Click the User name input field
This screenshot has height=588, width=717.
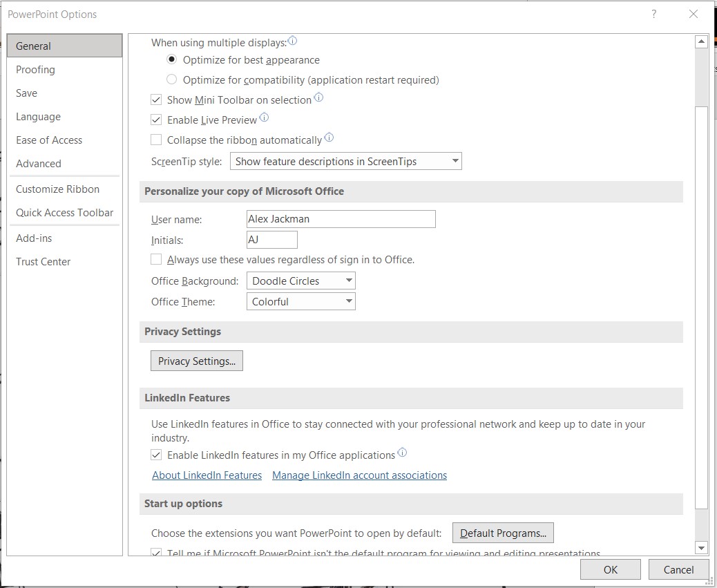pos(341,219)
